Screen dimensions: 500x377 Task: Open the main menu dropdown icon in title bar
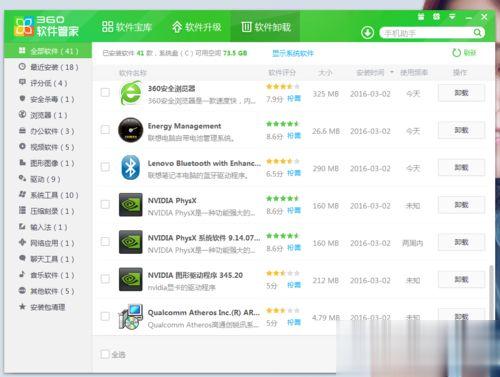pyautogui.click(x=452, y=17)
